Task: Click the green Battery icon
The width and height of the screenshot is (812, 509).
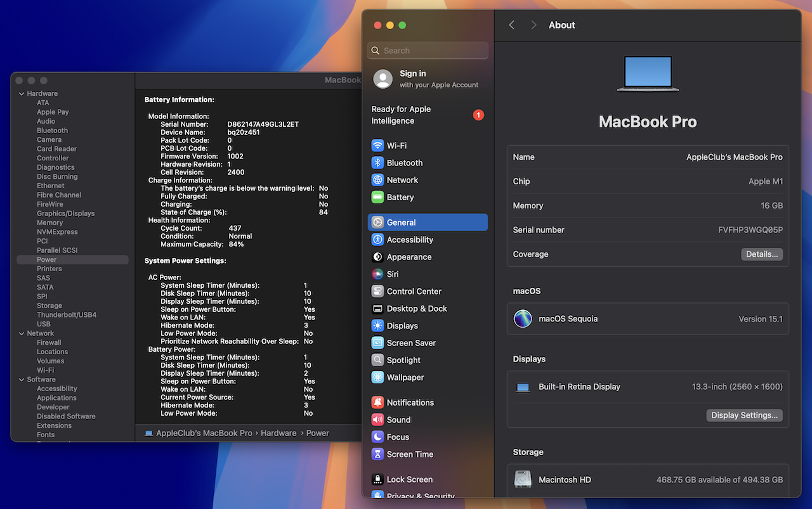Action: [377, 197]
